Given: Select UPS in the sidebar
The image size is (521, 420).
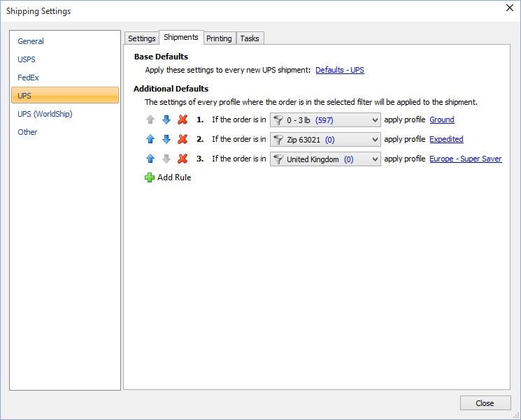Looking at the screenshot, I should pyautogui.click(x=65, y=96).
